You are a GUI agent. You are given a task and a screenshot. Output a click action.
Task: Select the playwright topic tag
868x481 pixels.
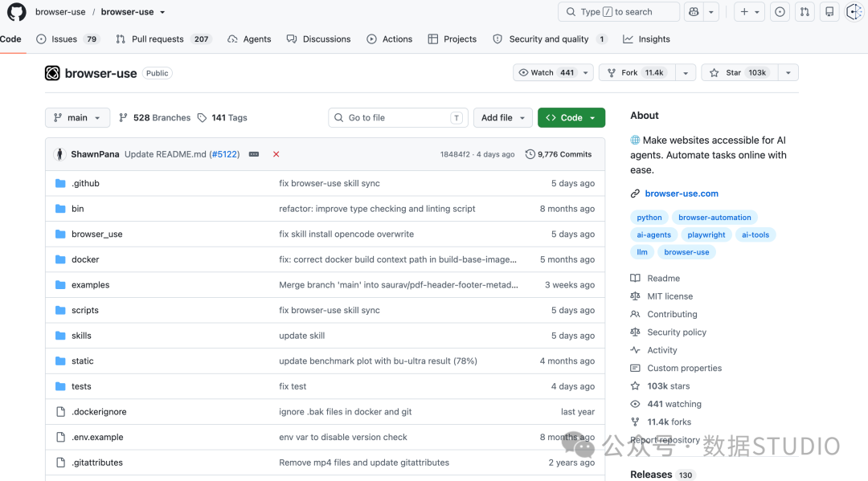[706, 234]
